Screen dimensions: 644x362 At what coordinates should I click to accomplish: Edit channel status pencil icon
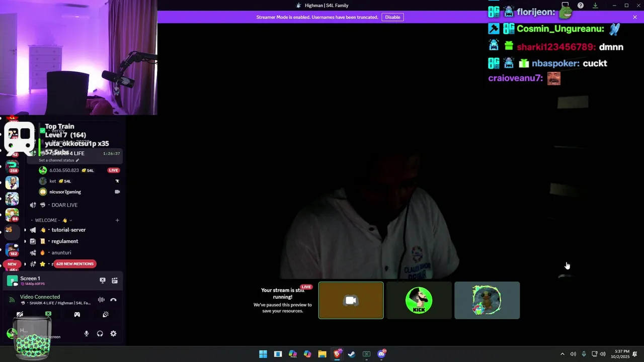click(x=77, y=160)
